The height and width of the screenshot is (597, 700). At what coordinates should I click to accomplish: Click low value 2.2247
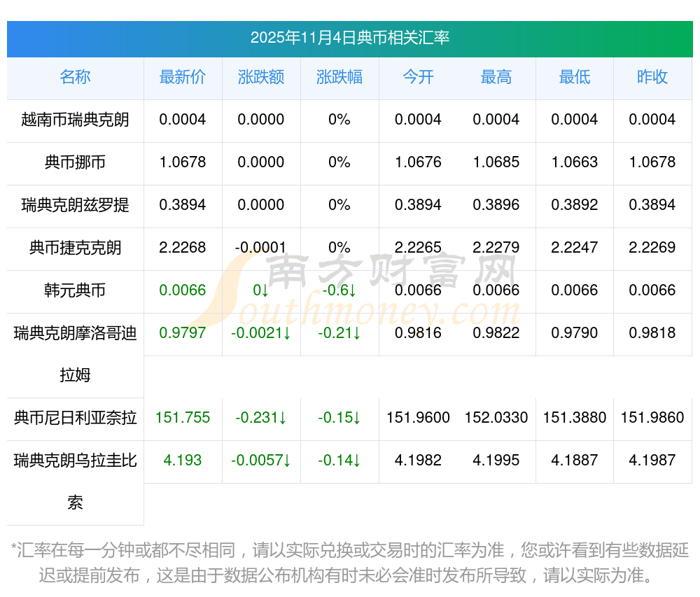pyautogui.click(x=575, y=247)
